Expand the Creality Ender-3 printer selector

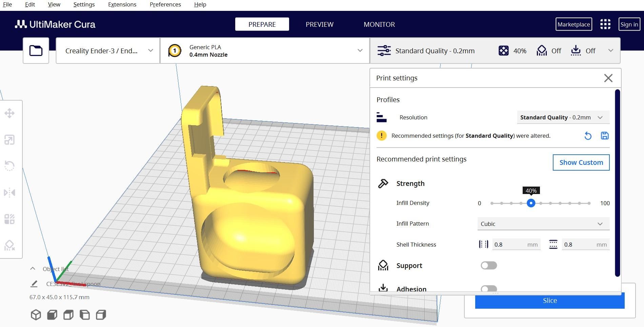(x=108, y=51)
